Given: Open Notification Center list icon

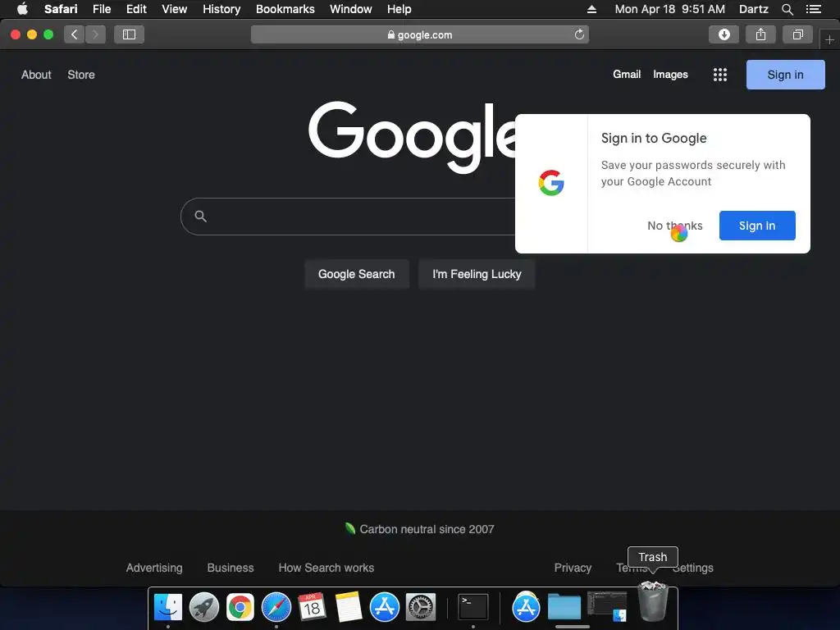Looking at the screenshot, I should [x=814, y=9].
